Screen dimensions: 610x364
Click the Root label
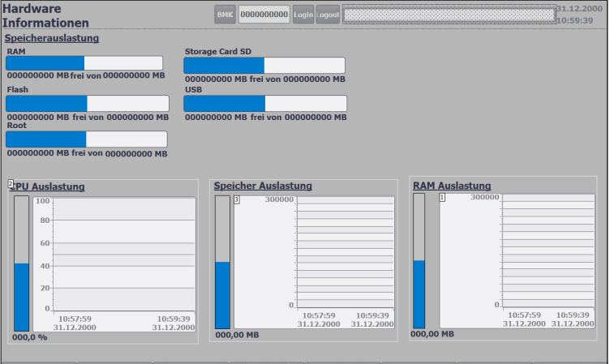click(17, 125)
